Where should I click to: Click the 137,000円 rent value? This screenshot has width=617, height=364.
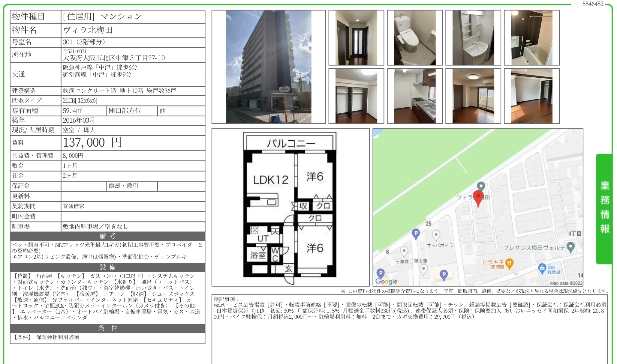[x=92, y=143]
